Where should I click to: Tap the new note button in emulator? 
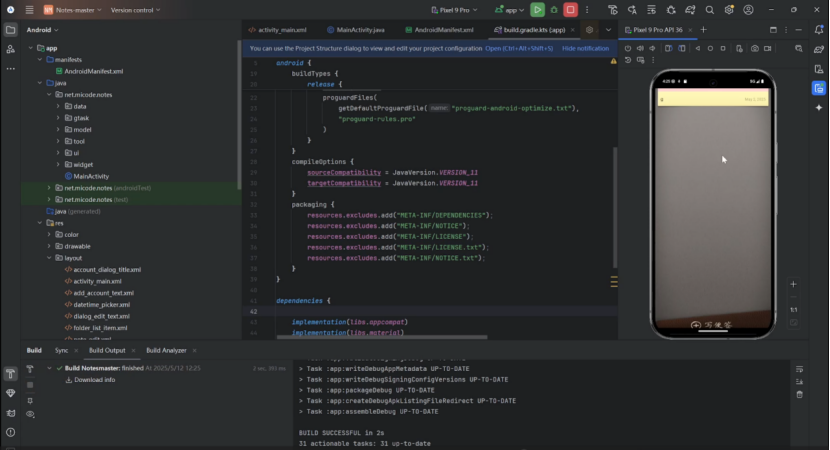point(712,325)
